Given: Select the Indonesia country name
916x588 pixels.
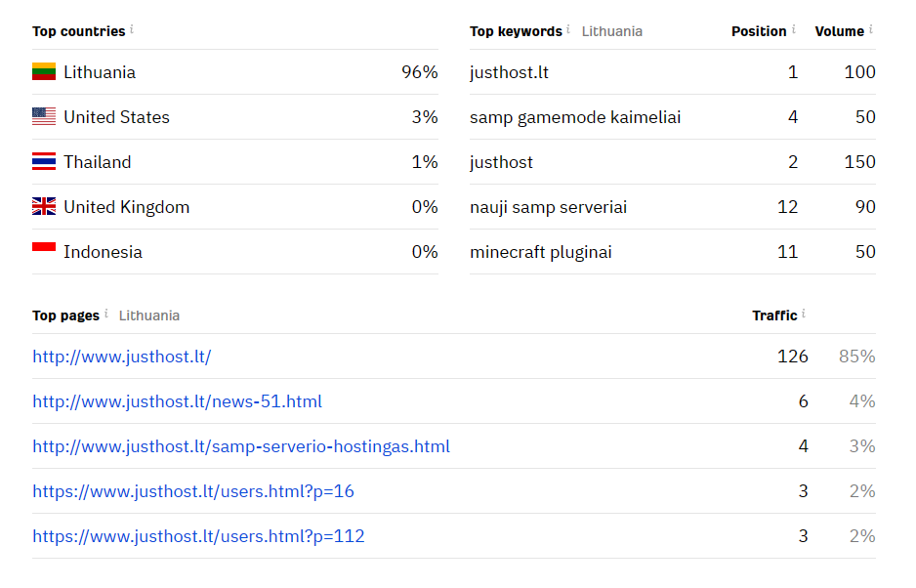Looking at the screenshot, I should click(x=103, y=253).
